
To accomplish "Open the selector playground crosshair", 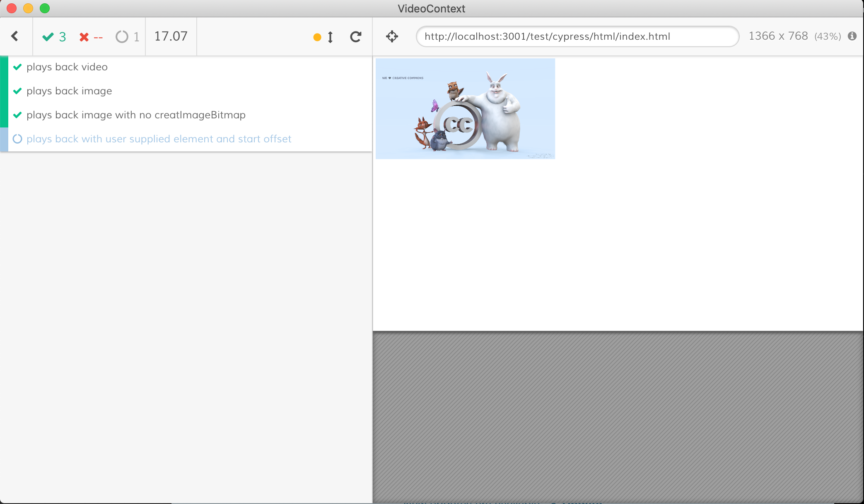I will coord(392,36).
